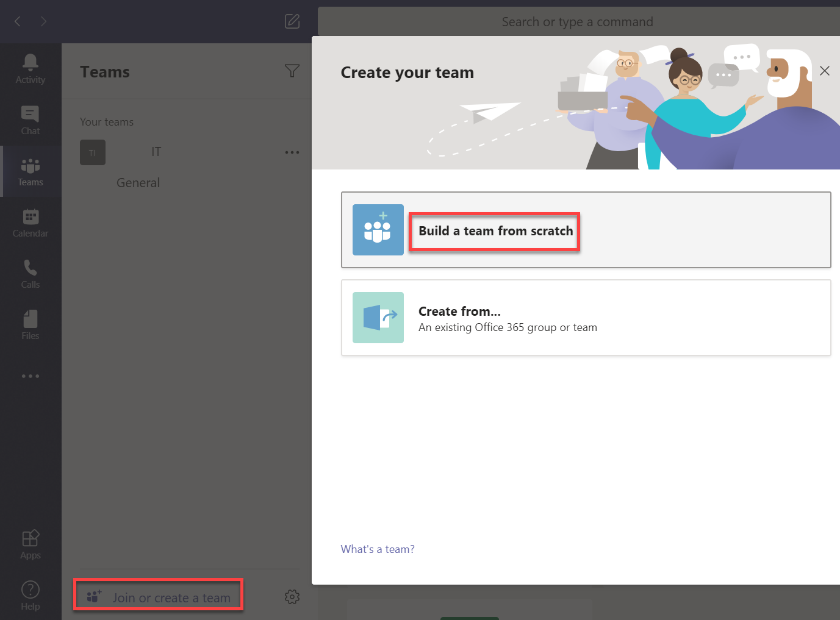The height and width of the screenshot is (620, 840).
Task: Open more options for IT team
Action: (292, 152)
